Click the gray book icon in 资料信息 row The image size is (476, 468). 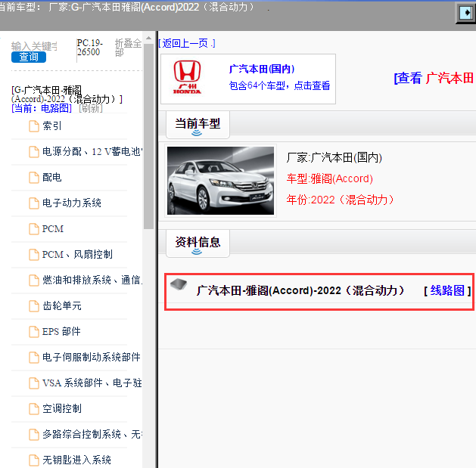(x=179, y=284)
